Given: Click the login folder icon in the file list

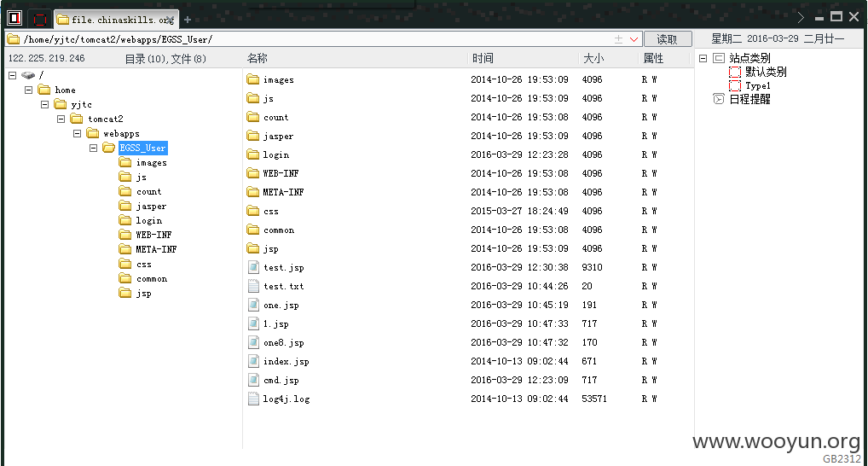Looking at the screenshot, I should [253, 154].
